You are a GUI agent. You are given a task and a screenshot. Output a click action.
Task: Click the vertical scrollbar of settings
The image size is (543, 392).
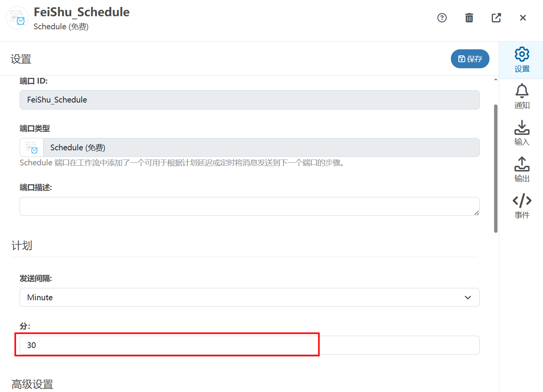(x=496, y=168)
